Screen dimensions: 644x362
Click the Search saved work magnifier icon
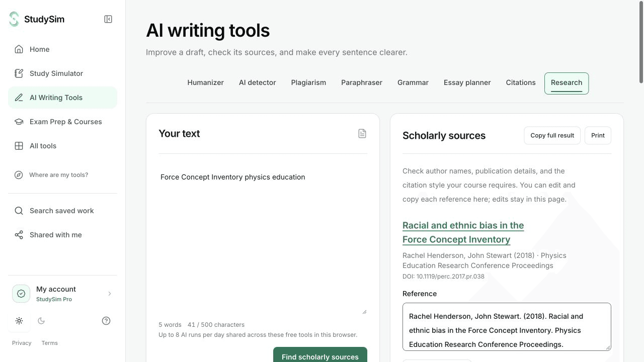[19, 211]
